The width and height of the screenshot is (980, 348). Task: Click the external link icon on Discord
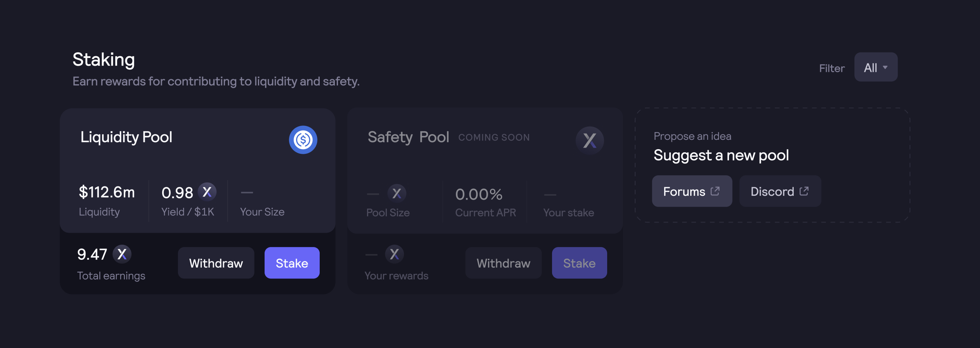pos(804,191)
